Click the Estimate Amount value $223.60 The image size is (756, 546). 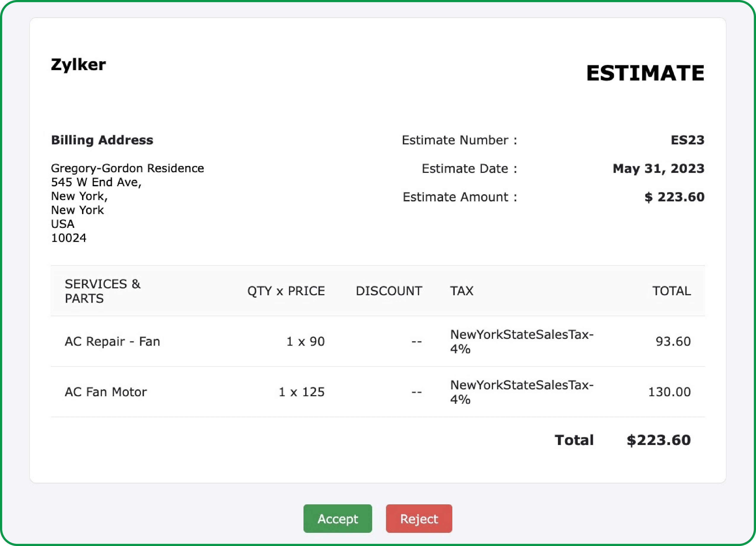coord(674,197)
